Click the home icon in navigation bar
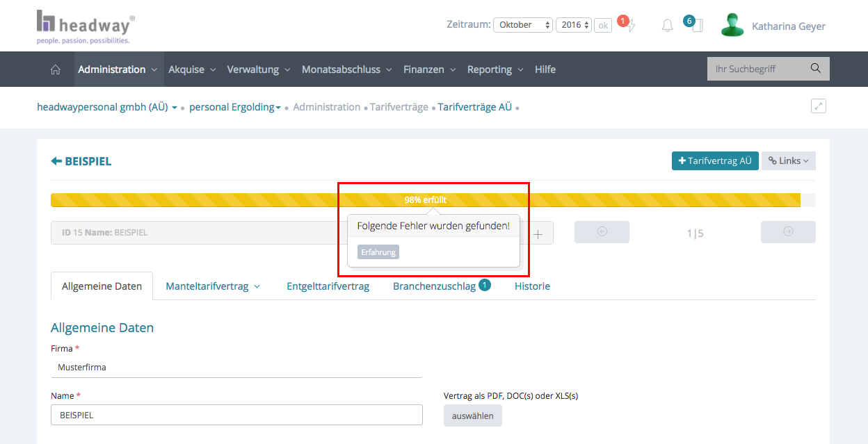This screenshot has height=444, width=868. 56,69
